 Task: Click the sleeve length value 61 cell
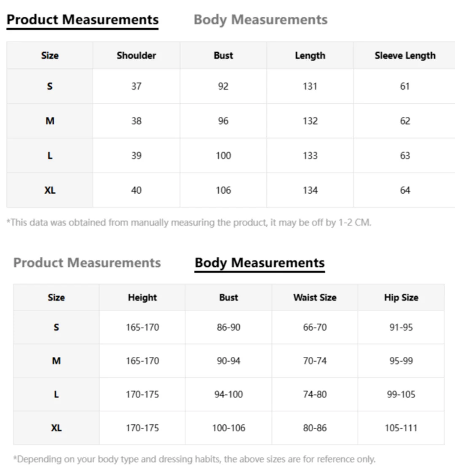405,86
